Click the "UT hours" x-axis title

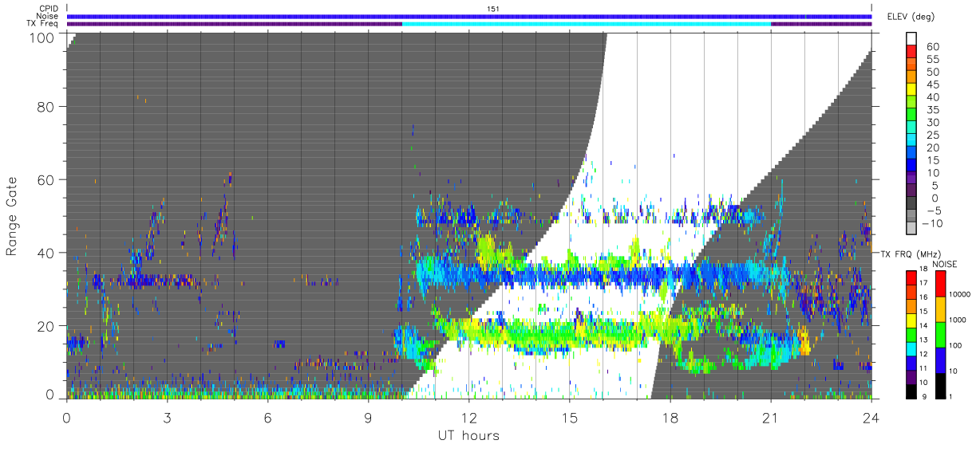(468, 435)
